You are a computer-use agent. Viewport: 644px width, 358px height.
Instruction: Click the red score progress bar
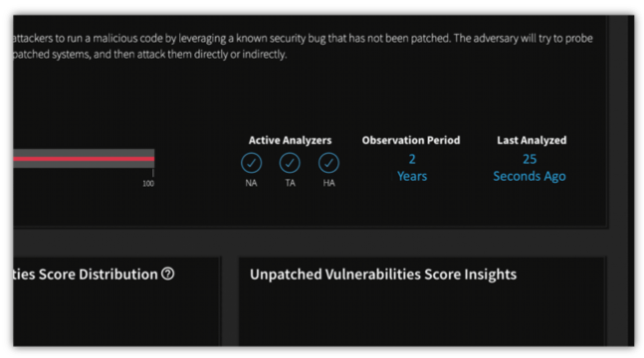[x=84, y=158]
